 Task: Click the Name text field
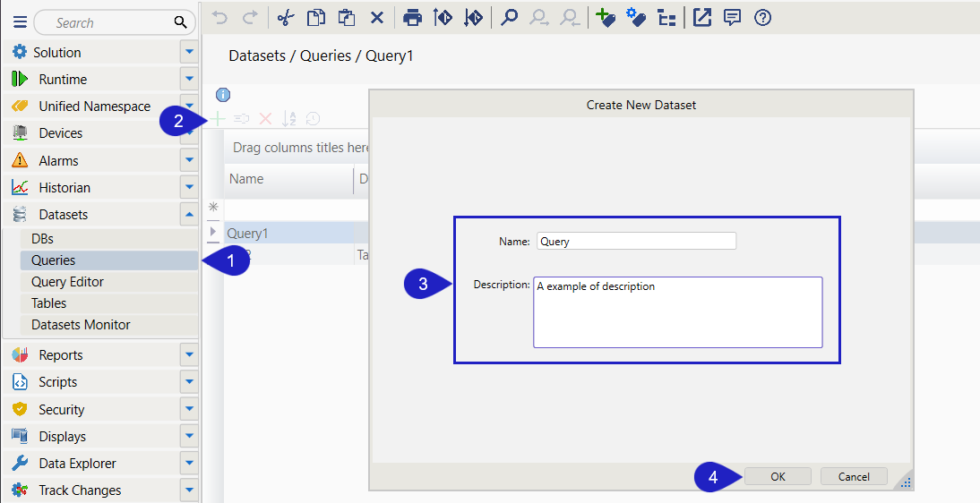pos(636,241)
